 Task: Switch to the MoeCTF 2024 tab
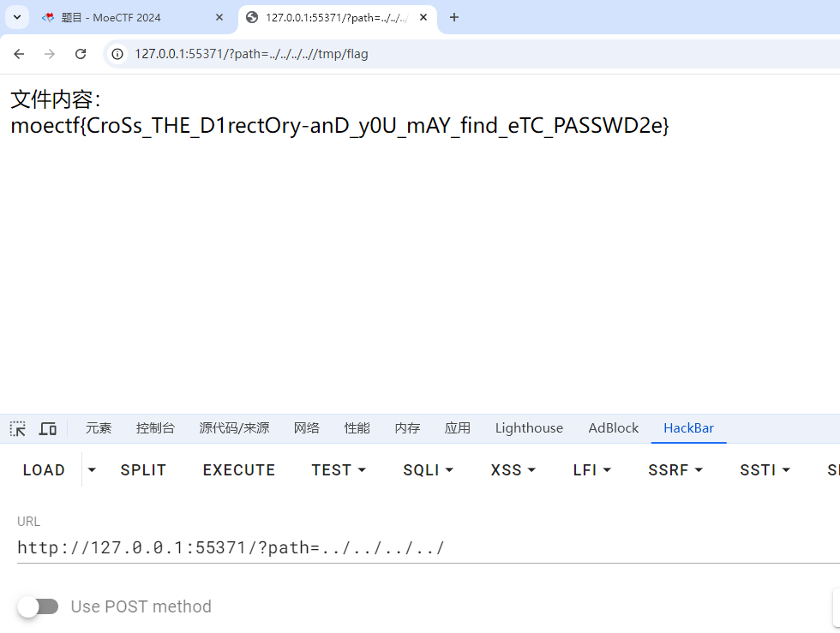pyautogui.click(x=120, y=17)
